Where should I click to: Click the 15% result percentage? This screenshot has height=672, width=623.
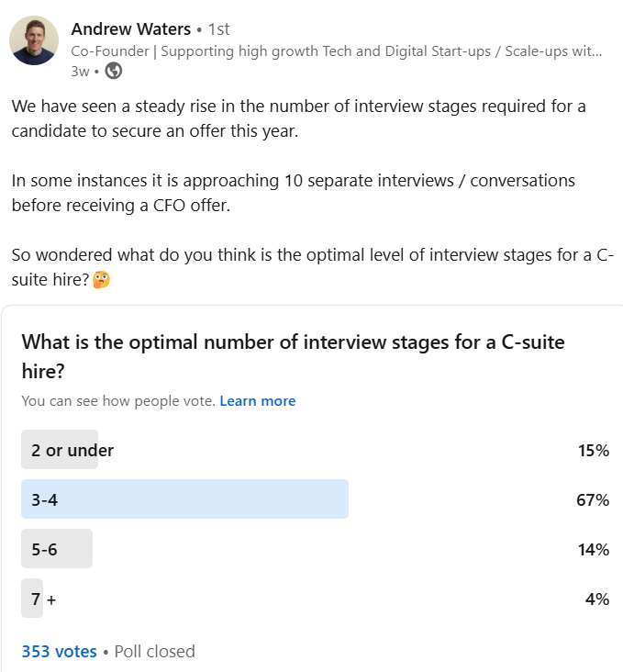594,451
